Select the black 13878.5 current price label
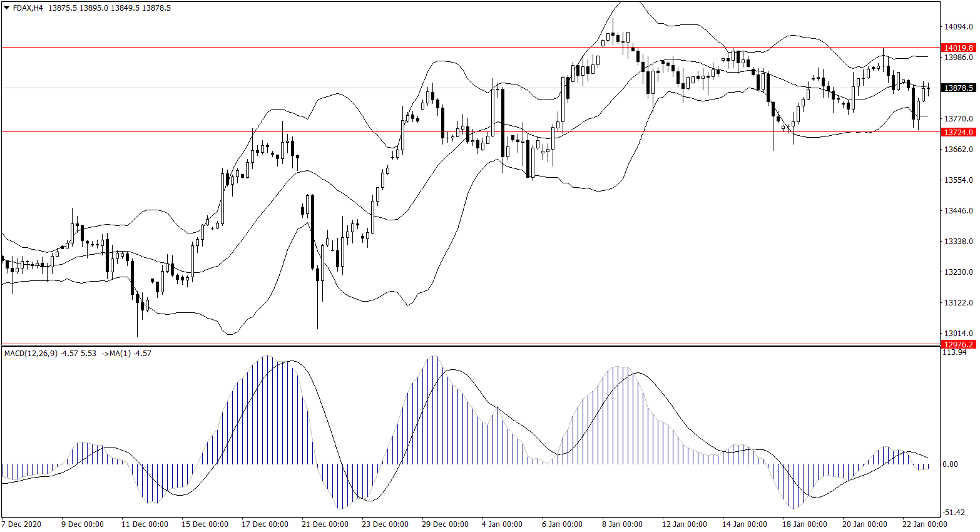 (x=958, y=88)
